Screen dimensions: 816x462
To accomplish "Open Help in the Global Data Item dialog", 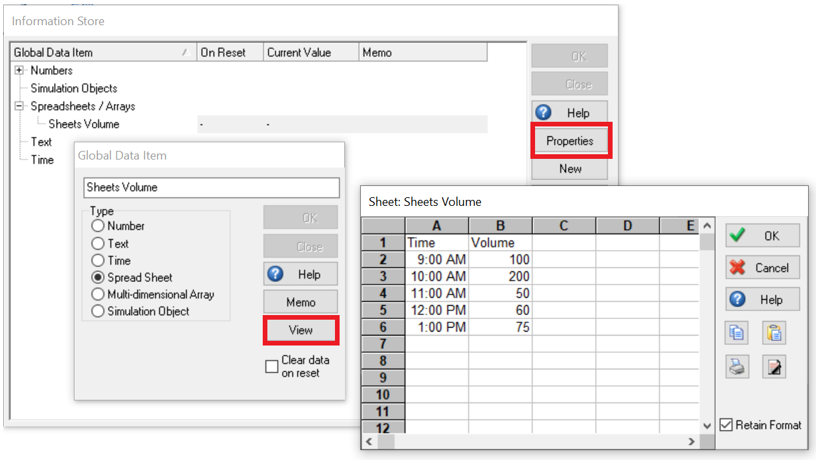I will 300,274.
